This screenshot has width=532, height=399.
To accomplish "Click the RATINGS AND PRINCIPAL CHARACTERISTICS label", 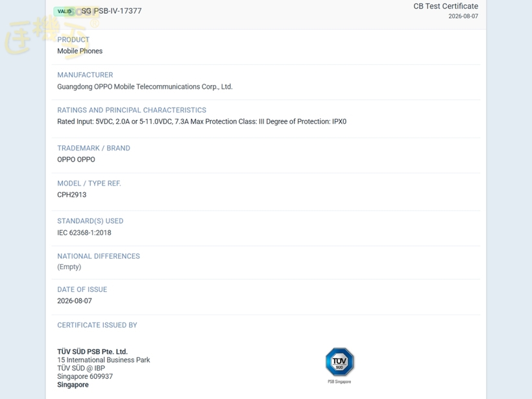I will coord(132,110).
